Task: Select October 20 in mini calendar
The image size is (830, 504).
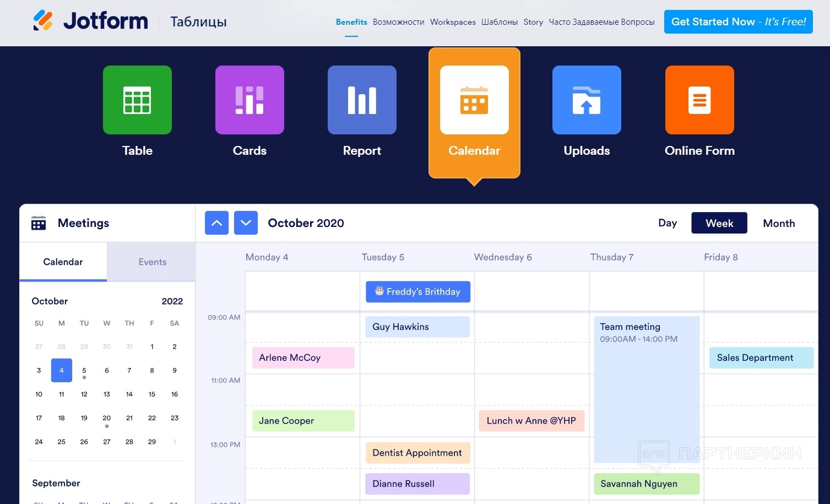Action: point(107,418)
